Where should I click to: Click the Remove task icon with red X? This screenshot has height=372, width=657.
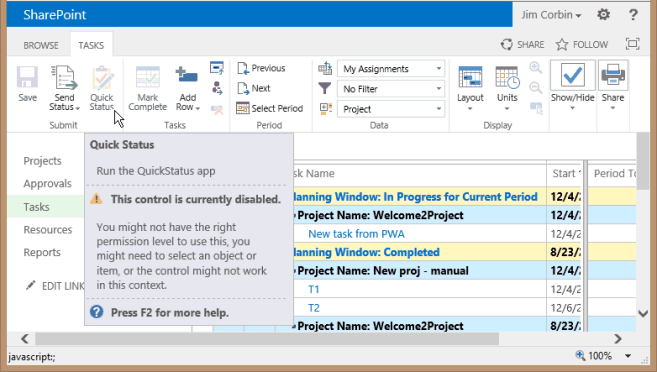pyautogui.click(x=217, y=109)
